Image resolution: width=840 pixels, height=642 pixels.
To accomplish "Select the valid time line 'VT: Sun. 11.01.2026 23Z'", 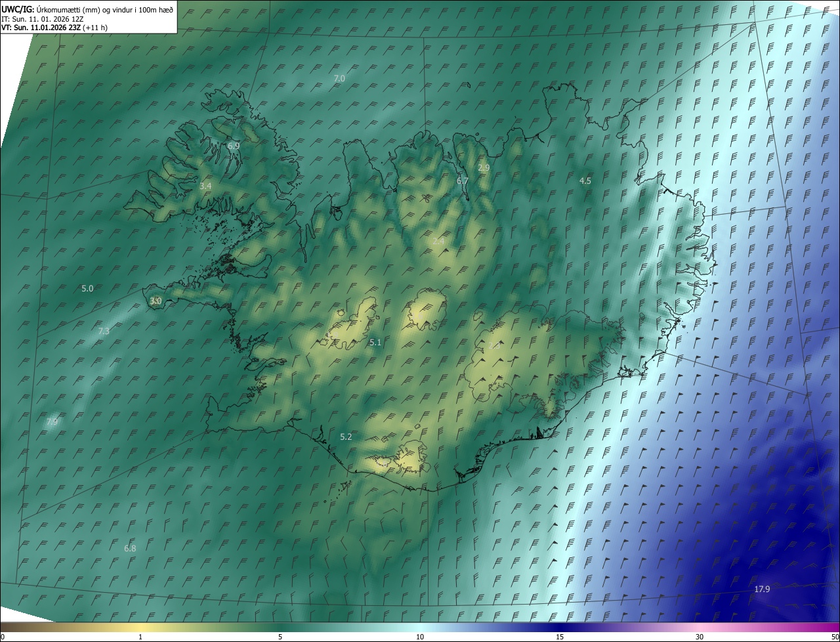I will [41, 28].
